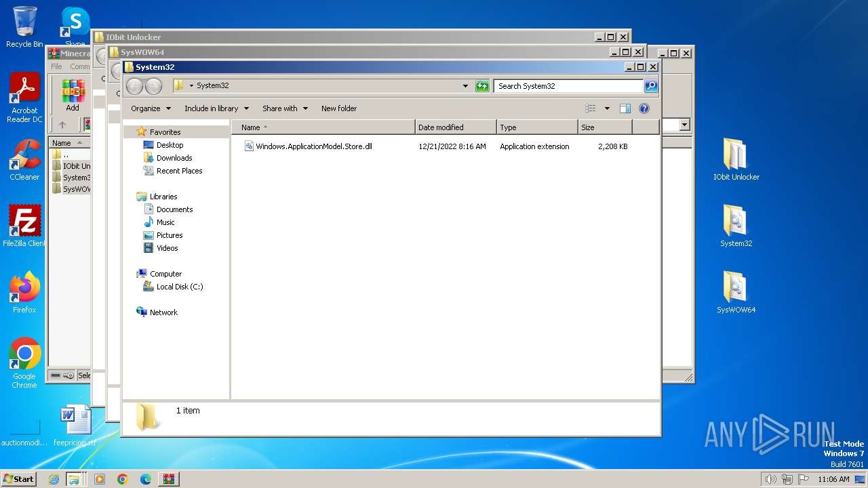Select the SysWOW64 folder on desktop

click(736, 293)
